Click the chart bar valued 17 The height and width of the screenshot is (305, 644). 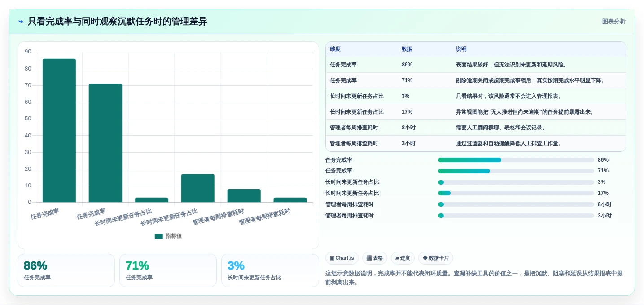[x=197, y=188]
